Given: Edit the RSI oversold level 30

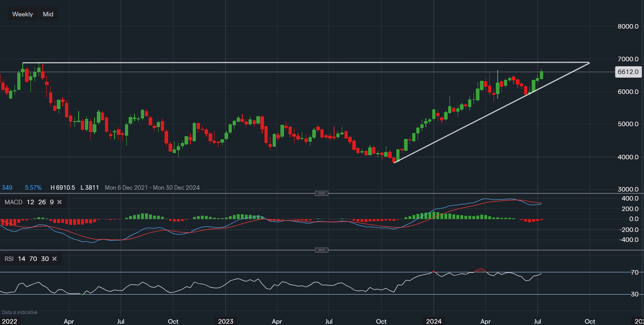Looking at the screenshot, I should 45,259.
